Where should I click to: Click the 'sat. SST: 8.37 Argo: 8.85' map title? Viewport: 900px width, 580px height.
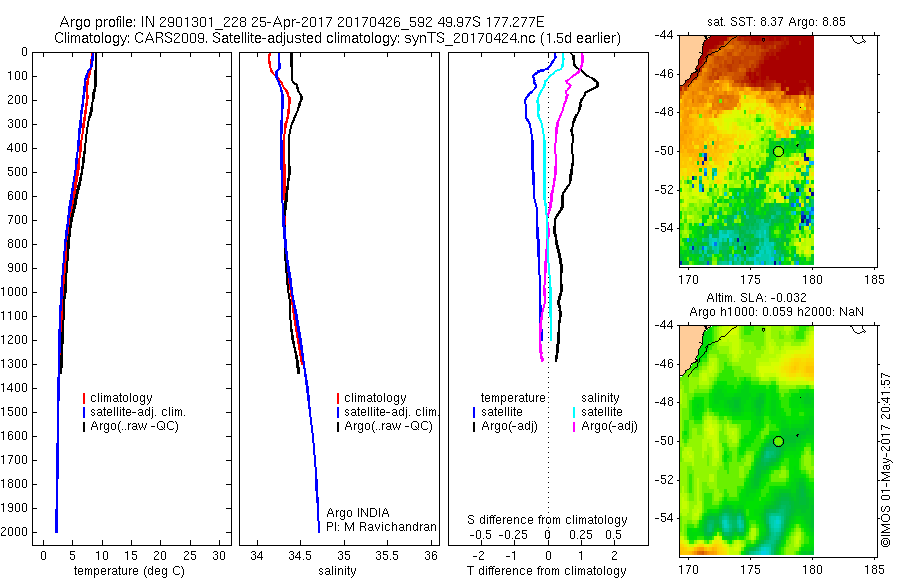776,22
